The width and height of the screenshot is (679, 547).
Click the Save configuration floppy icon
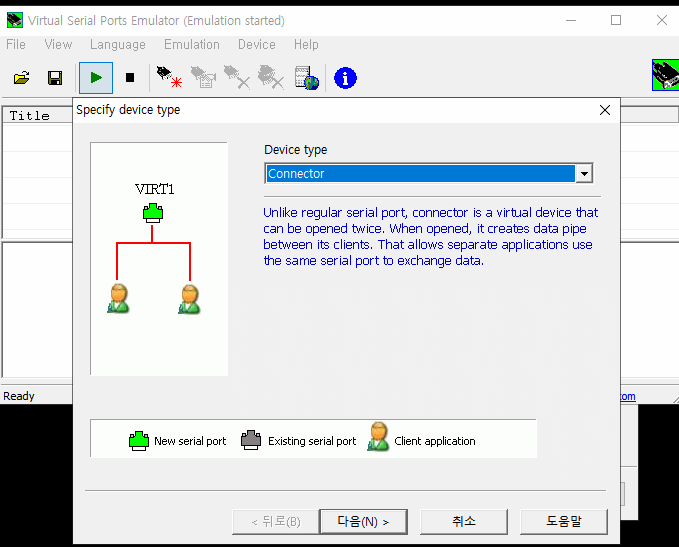click(x=55, y=78)
